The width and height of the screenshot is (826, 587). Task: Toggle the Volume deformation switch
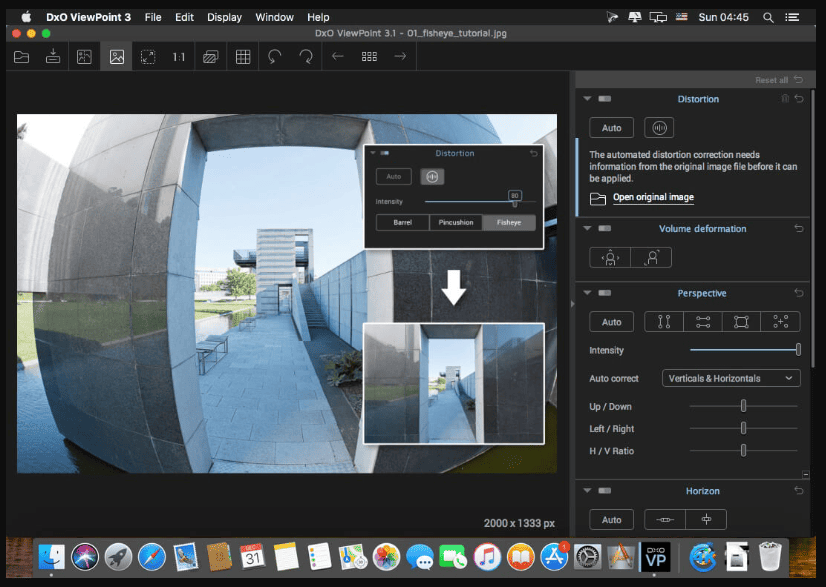click(x=605, y=228)
